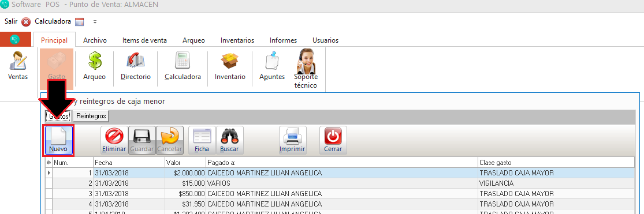Click the teal application menu button
This screenshot has height=214, width=644.
16,40
